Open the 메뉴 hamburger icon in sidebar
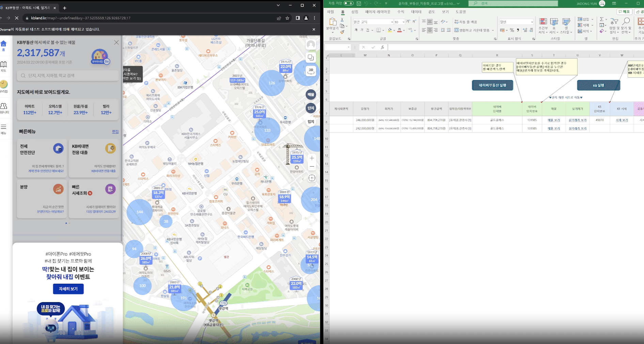 coord(3,129)
